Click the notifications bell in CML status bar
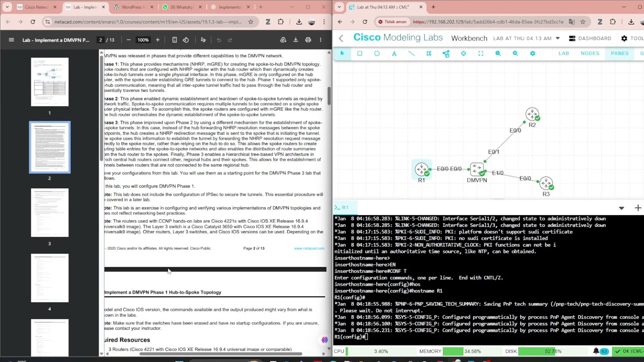Viewport: 644px width, 362px height. point(596,351)
